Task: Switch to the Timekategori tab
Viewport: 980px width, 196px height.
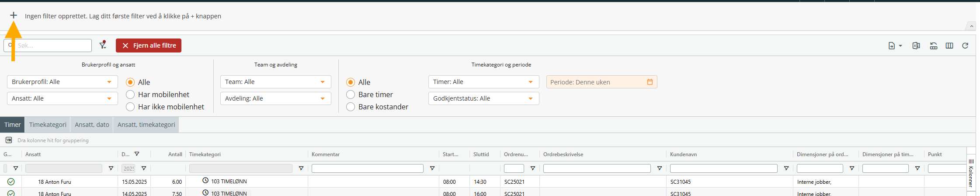Action: (x=48, y=125)
